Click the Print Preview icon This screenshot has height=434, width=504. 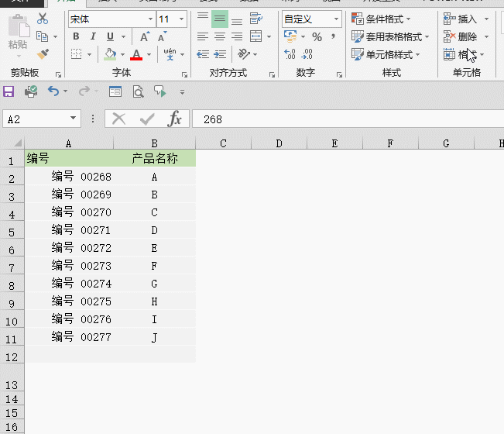click(139, 91)
